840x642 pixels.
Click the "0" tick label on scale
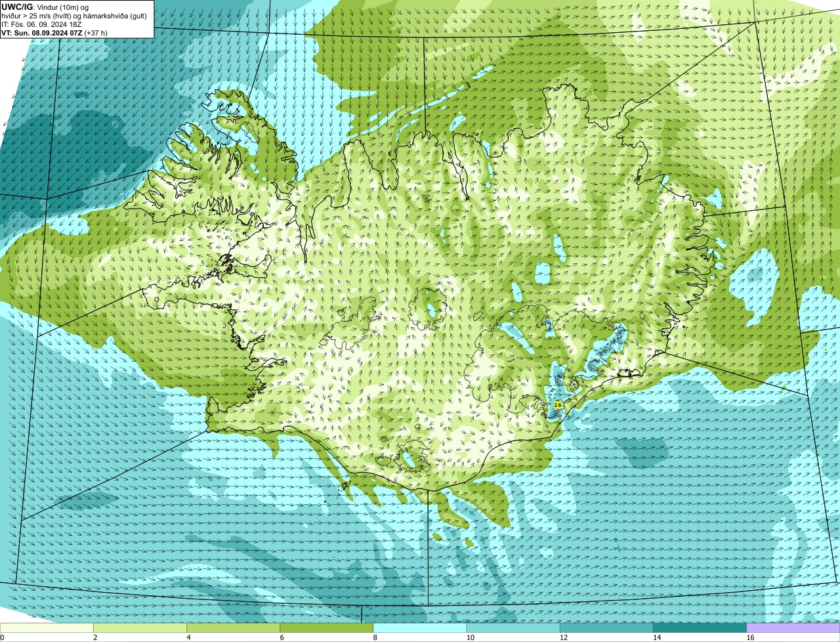click(x=2, y=637)
